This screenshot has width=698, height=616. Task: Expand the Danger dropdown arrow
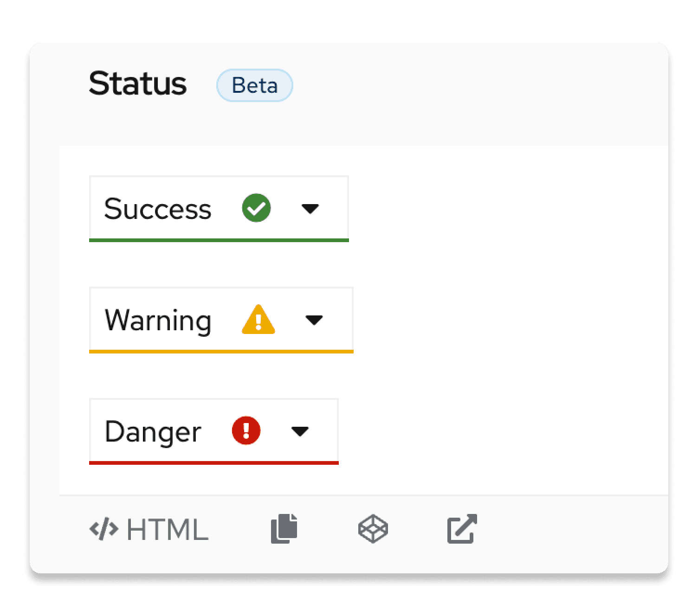[300, 431]
